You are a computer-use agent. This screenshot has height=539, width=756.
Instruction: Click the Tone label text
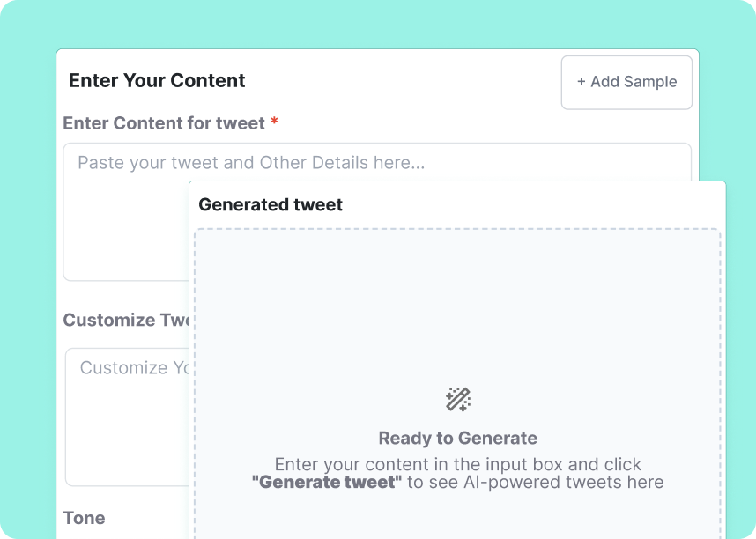click(85, 518)
